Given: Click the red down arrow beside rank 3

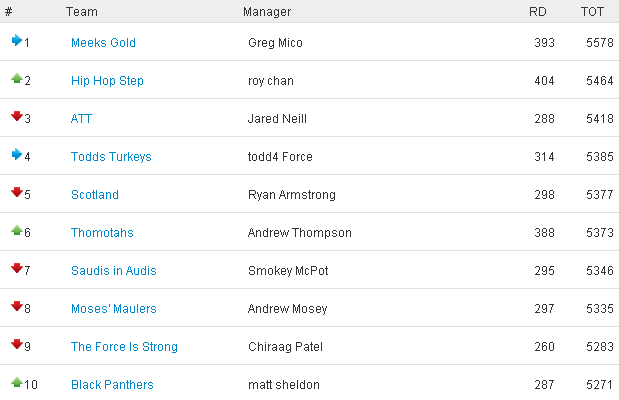Looking at the screenshot, I should pyautogui.click(x=17, y=116).
